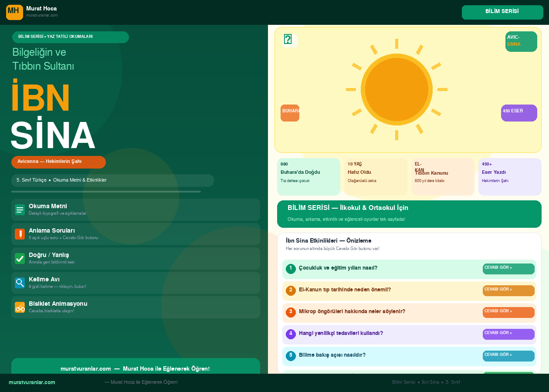Click the Avicenna — Hekimlerin Şahı pill
This screenshot has width=549, height=392.
click(x=58, y=162)
